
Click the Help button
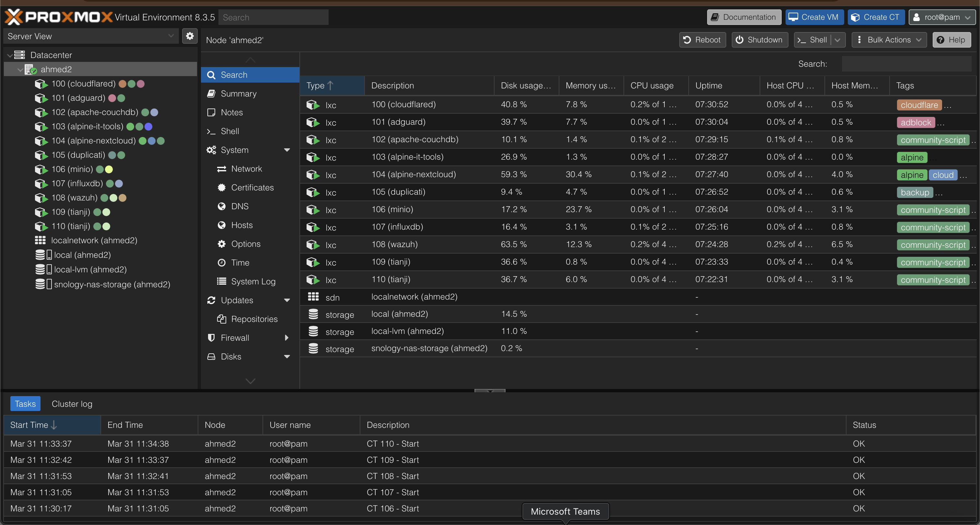(951, 40)
